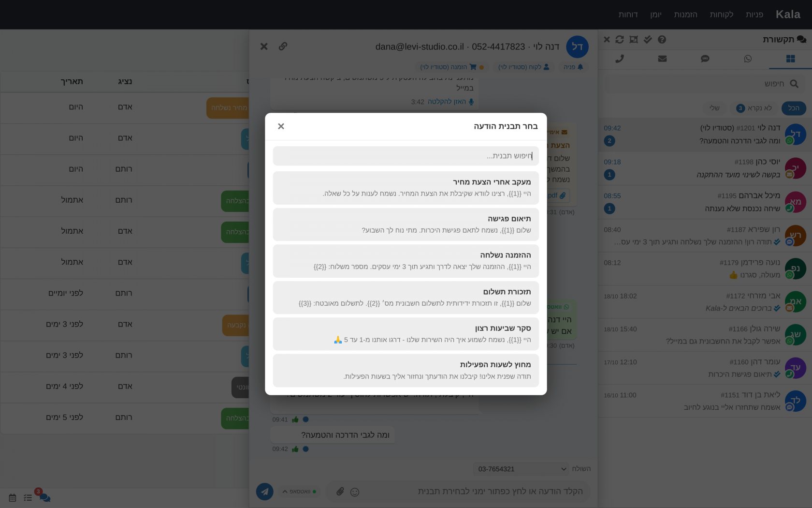
Task: Open the emoji picker smiley icon
Action: [x=355, y=492]
